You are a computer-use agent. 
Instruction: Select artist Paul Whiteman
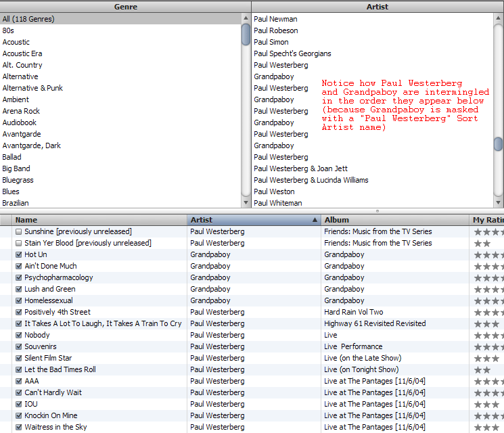373,203
